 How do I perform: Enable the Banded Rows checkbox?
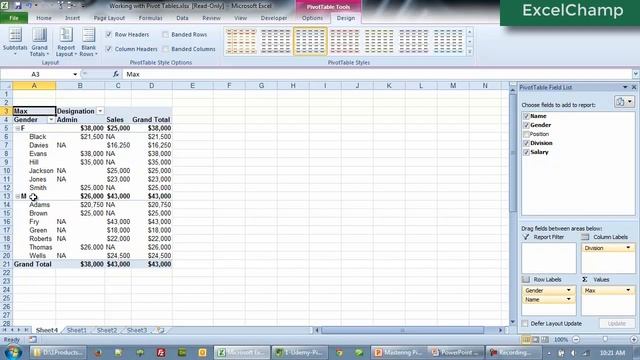point(165,35)
